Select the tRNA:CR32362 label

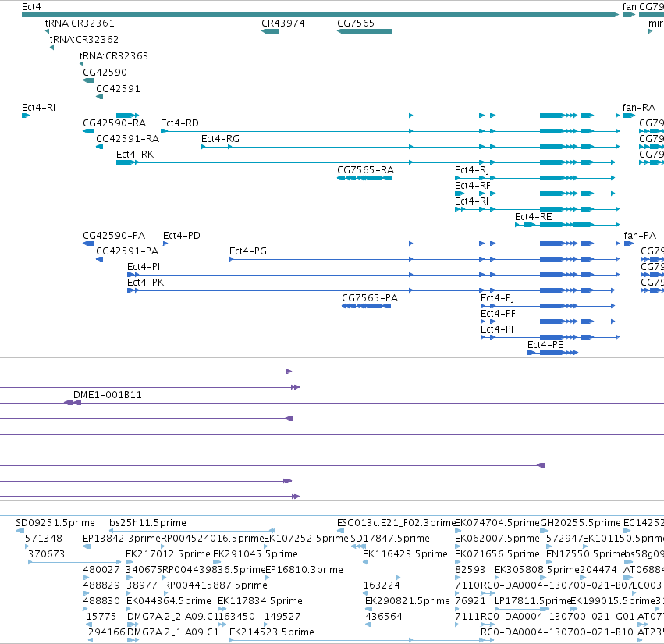[x=83, y=40]
